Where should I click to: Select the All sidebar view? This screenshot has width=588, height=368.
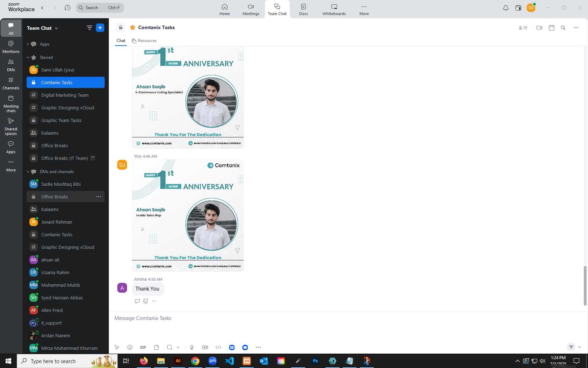pos(11,28)
